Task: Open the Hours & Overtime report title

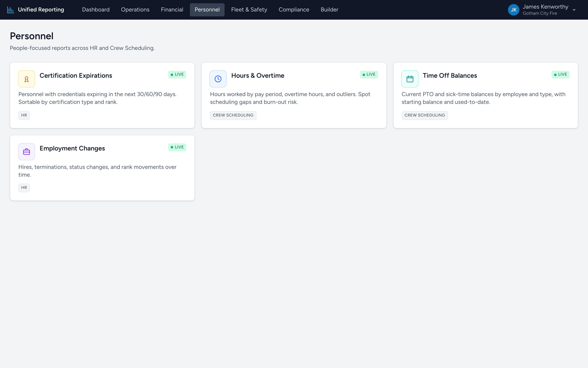Action: tap(257, 76)
